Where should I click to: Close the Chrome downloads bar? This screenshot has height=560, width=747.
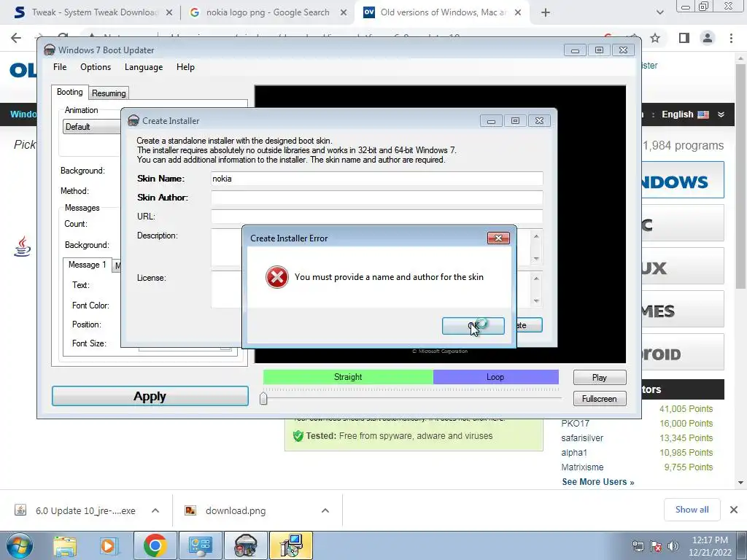pyautogui.click(x=734, y=510)
